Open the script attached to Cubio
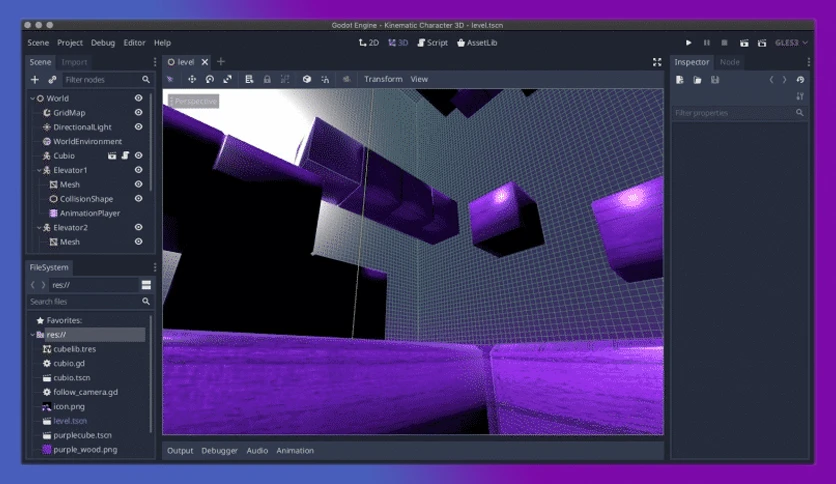Viewport: 836px width, 484px height. pyautogui.click(x=125, y=156)
